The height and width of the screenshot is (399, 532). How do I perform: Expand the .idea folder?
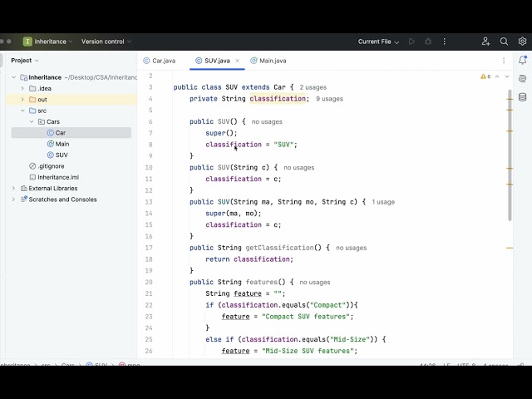[22, 89]
